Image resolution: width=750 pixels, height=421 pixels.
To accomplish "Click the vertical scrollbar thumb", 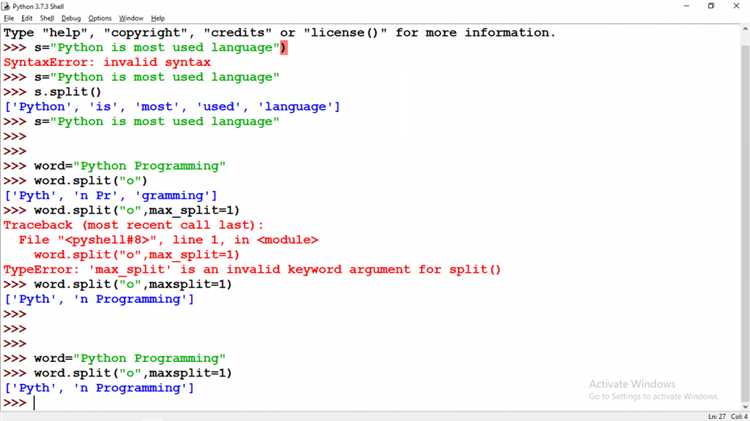I will pos(745,222).
